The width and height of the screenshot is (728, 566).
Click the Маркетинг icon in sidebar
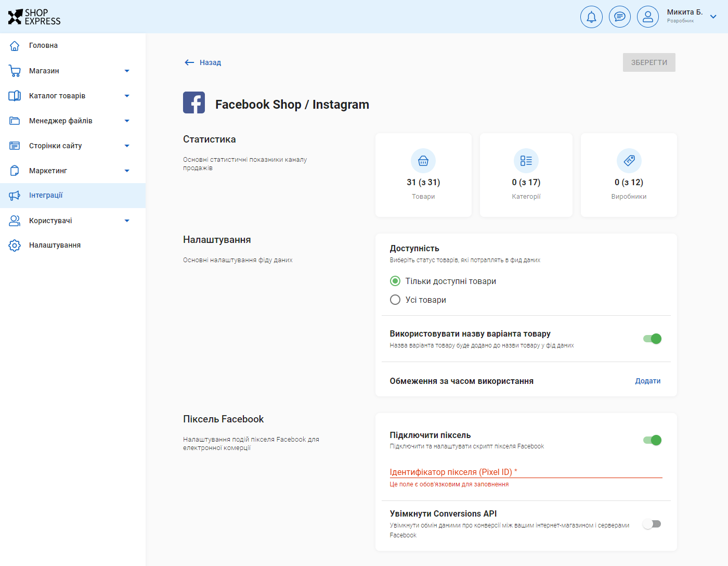[x=15, y=171]
